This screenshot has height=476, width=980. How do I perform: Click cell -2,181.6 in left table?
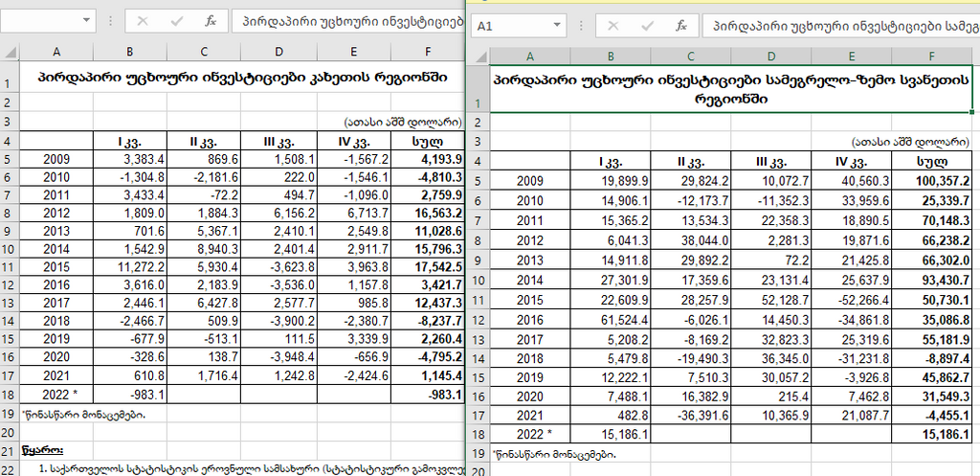(204, 177)
